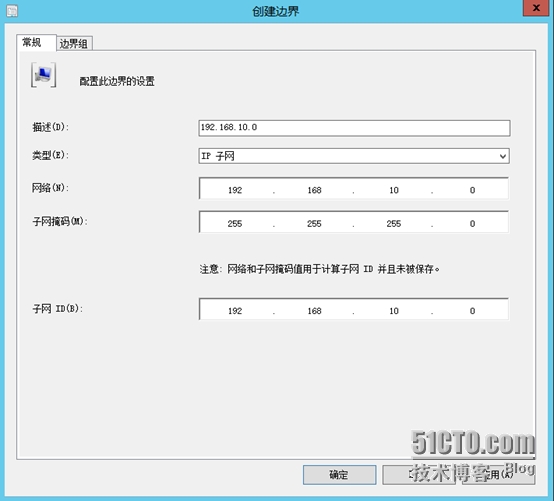Image resolution: width=554 pixels, height=501 pixels.
Task: Click the 应用(A) apply button
Action: pos(499,475)
